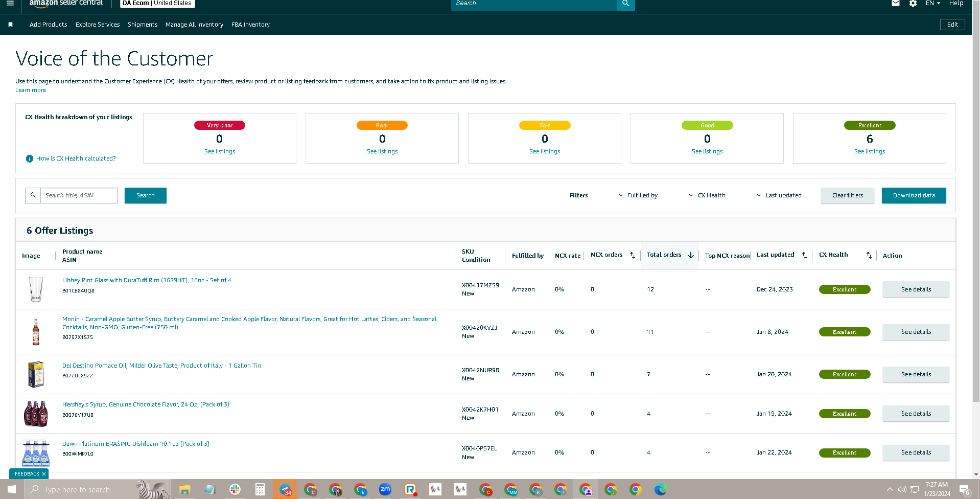This screenshot has width=980, height=499.
Task: See listings under Very poor
Action: [220, 151]
